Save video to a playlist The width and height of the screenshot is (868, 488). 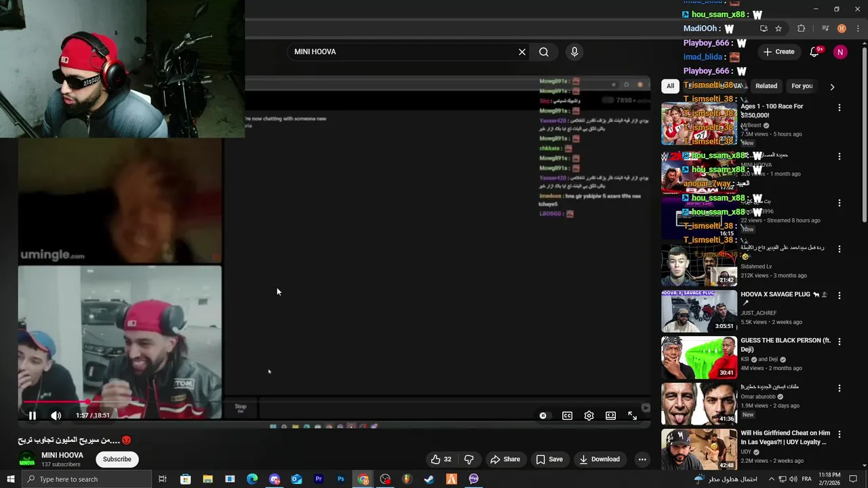[549, 459]
